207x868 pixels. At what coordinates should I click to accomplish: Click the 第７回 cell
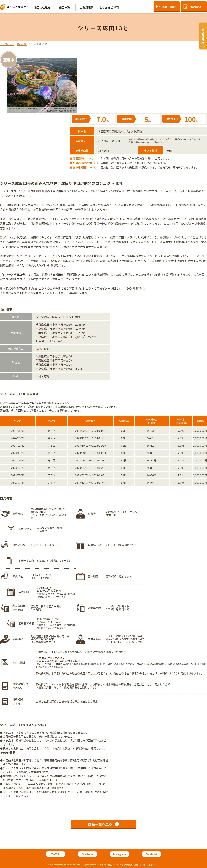pos(52,438)
